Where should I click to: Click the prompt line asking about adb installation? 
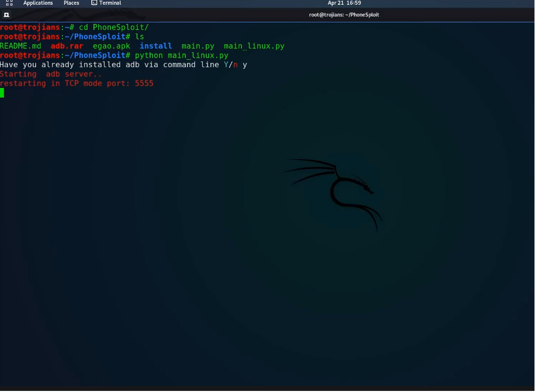123,65
